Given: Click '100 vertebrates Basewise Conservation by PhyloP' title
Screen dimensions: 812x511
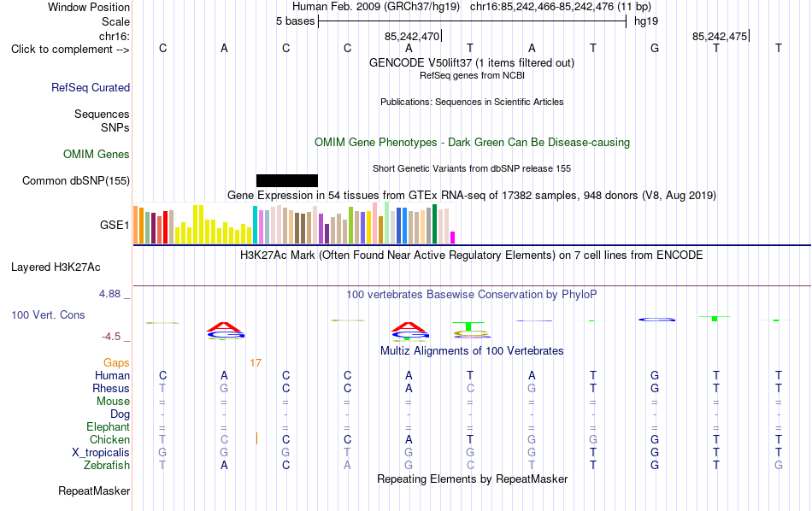Looking at the screenshot, I should [472, 295].
